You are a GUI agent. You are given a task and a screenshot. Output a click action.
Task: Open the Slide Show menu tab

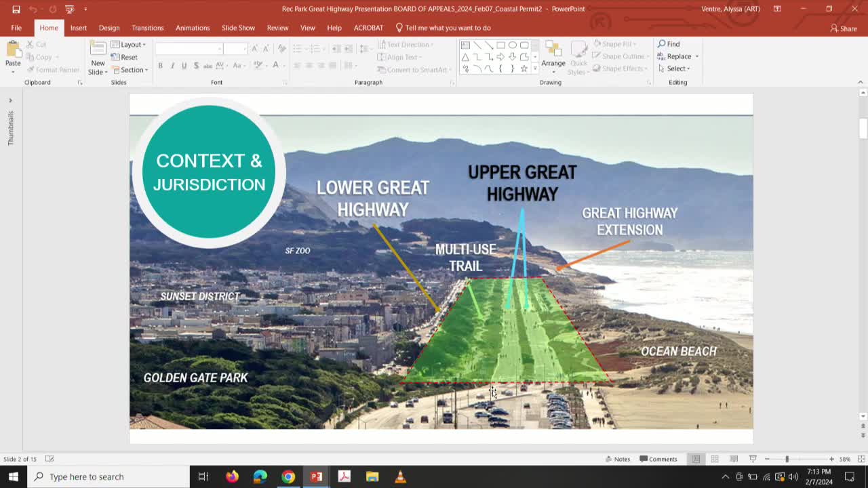pos(238,28)
